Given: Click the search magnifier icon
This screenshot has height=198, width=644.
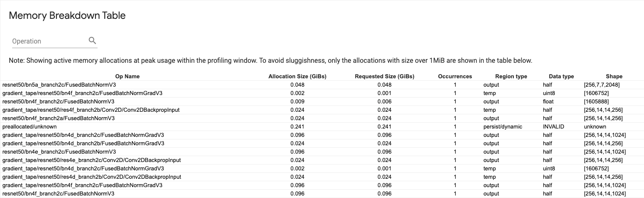Looking at the screenshot, I should coord(93,41).
